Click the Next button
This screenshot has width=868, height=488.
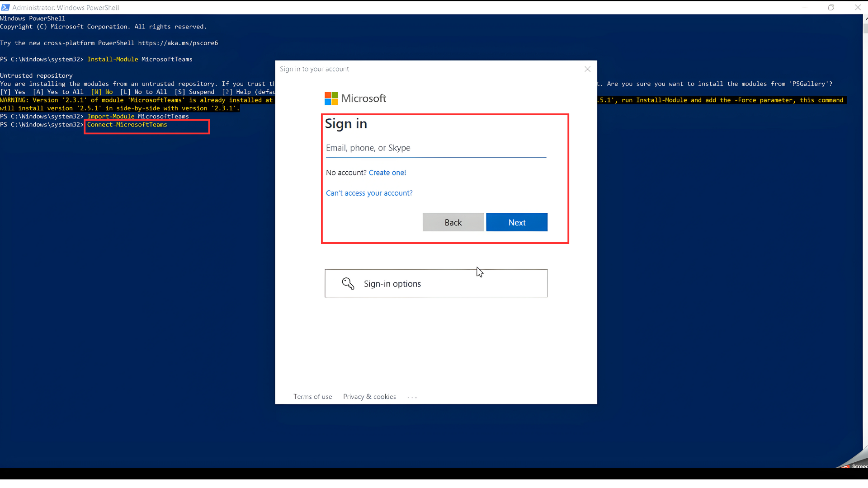coord(517,222)
